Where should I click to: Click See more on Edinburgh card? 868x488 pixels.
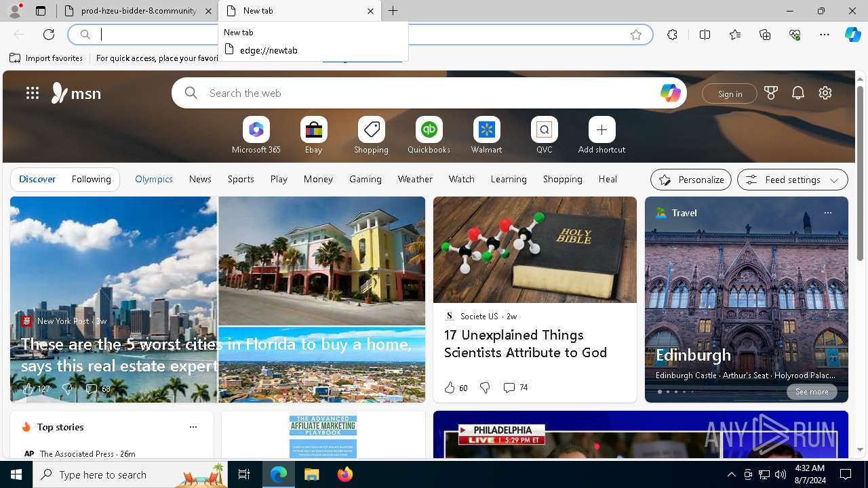click(x=812, y=392)
